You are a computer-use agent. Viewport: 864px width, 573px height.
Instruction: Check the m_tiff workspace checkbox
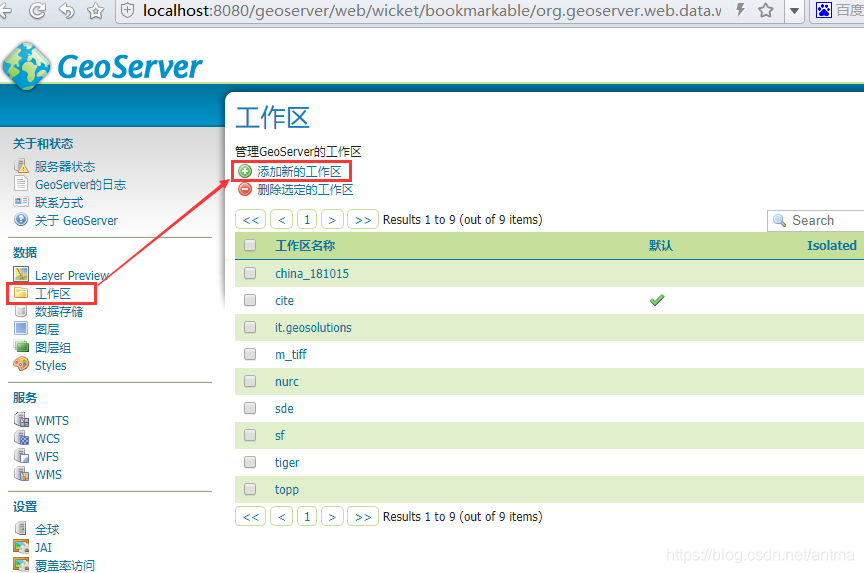(250, 354)
